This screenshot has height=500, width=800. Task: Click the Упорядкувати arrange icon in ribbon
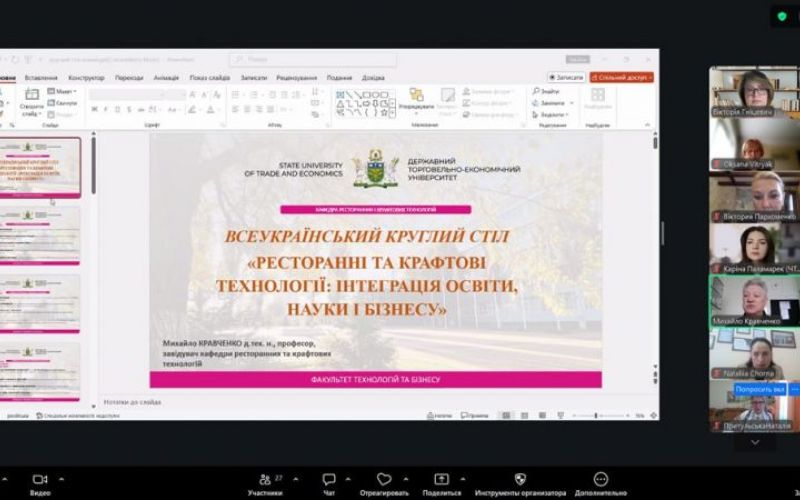tap(416, 99)
